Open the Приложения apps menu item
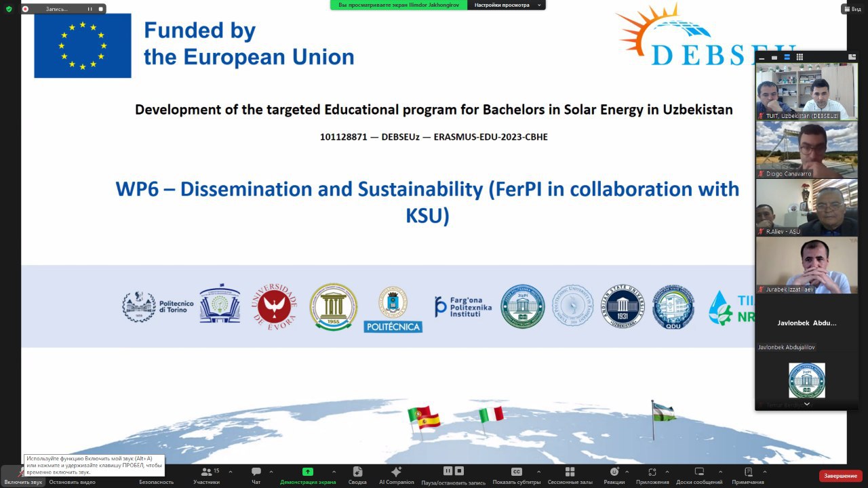Image resolution: width=868 pixels, height=488 pixels. click(652, 472)
